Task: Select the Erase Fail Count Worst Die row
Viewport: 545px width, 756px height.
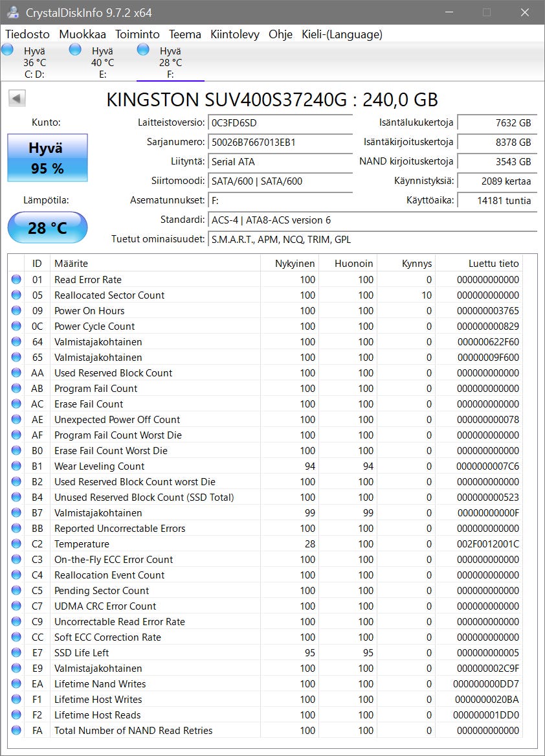Action: [265, 450]
